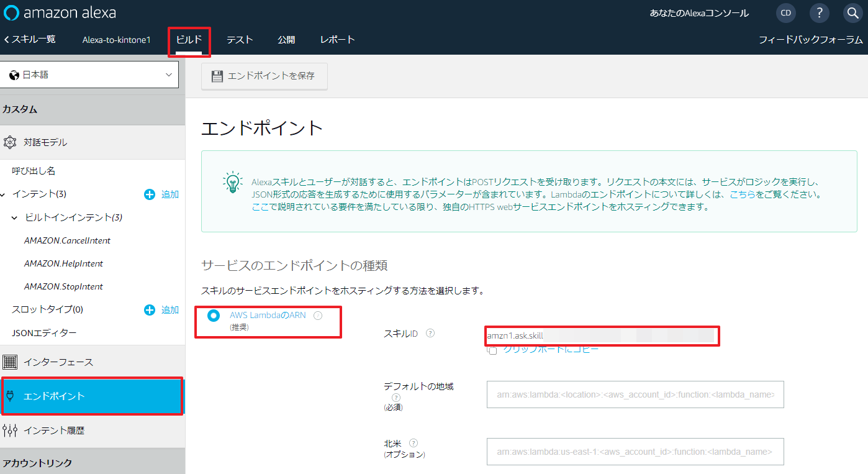The image size is (868, 474).
Task: Open フィードバックフォーラム link
Action: click(811, 40)
